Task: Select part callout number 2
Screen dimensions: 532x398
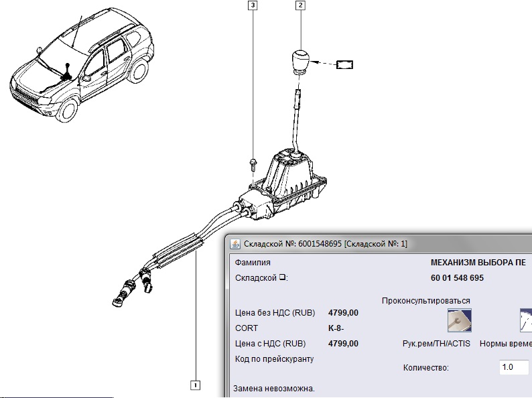Action: [300, 6]
